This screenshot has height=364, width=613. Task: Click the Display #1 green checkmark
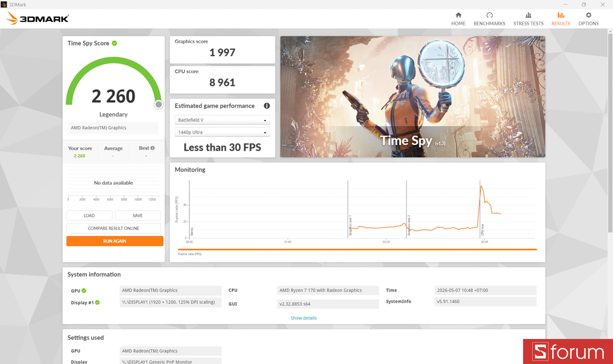pyautogui.click(x=97, y=302)
